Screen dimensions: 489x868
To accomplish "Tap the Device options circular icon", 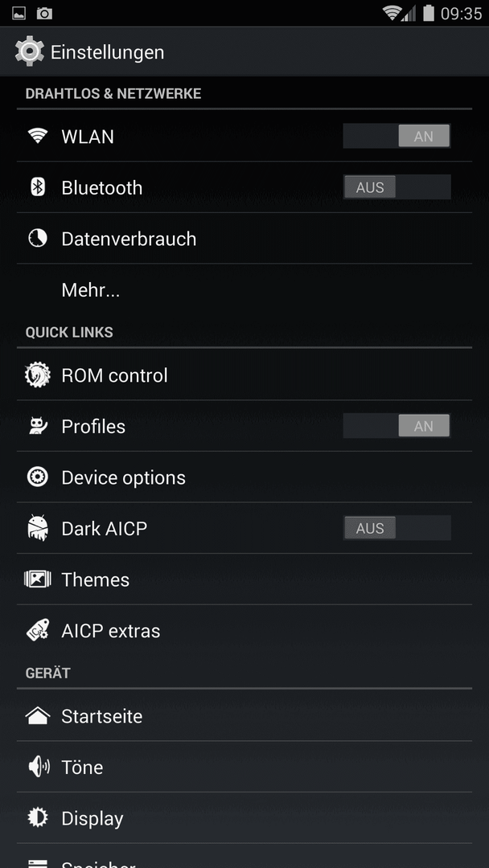I will (38, 477).
